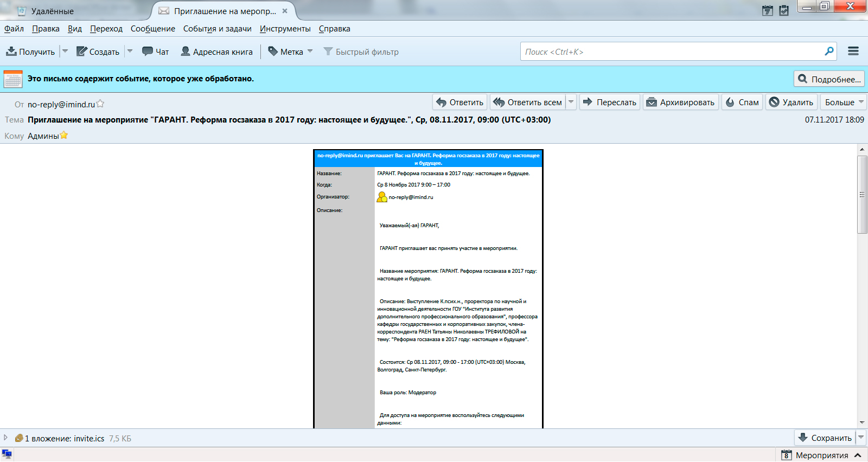The image size is (868, 462).
Task: Expand the Ответить всем dropdown arrow
Action: (x=571, y=102)
